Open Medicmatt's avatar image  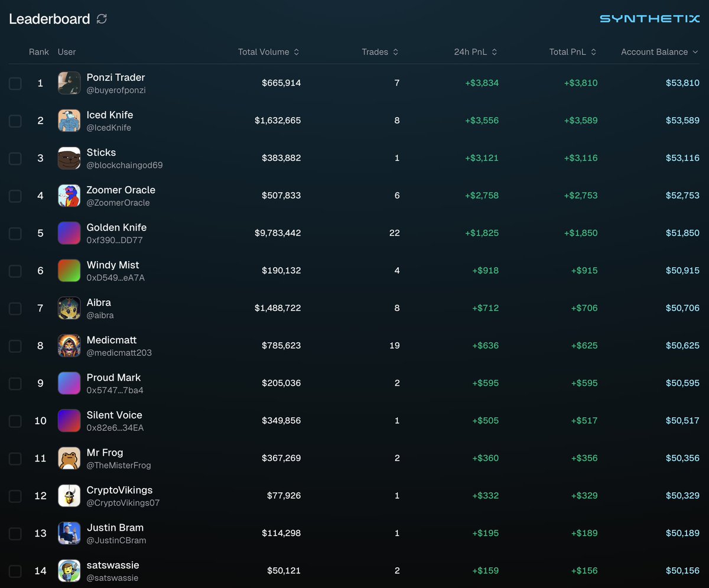pyautogui.click(x=69, y=346)
